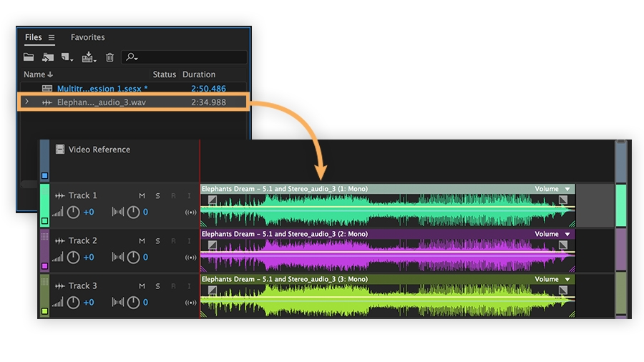This screenshot has width=644, height=362.
Task: Switch to the Files tab
Action: (33, 37)
